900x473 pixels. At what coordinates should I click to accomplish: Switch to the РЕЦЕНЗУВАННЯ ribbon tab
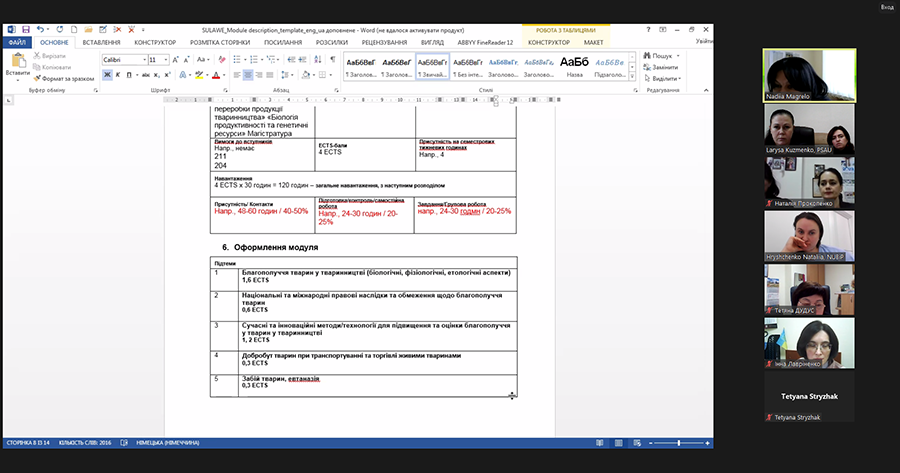[384, 42]
